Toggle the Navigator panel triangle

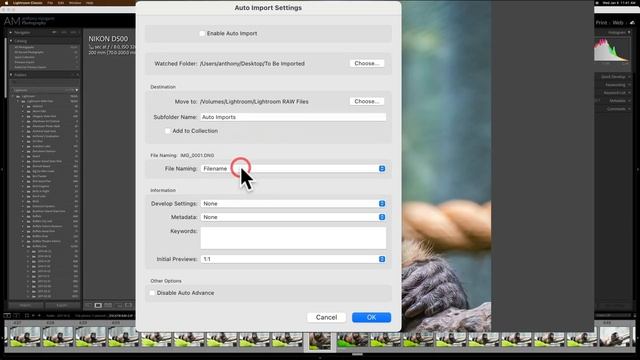click(x=11, y=32)
